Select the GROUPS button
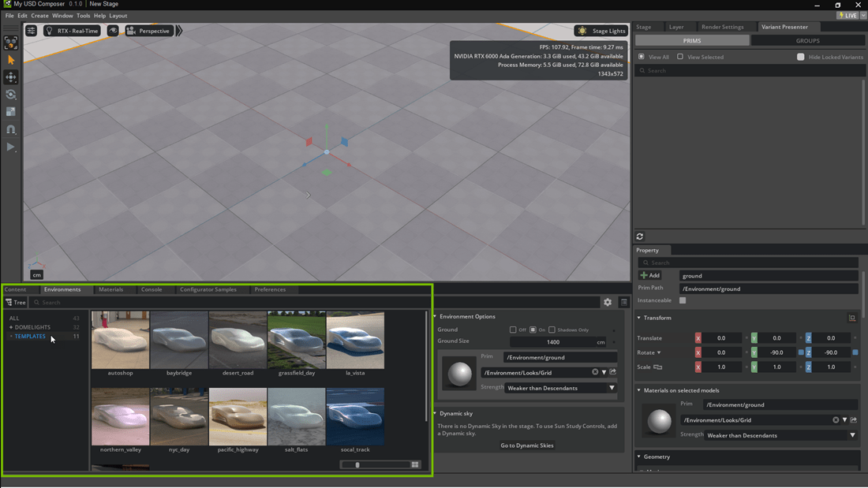The height and width of the screenshot is (488, 868). point(808,41)
